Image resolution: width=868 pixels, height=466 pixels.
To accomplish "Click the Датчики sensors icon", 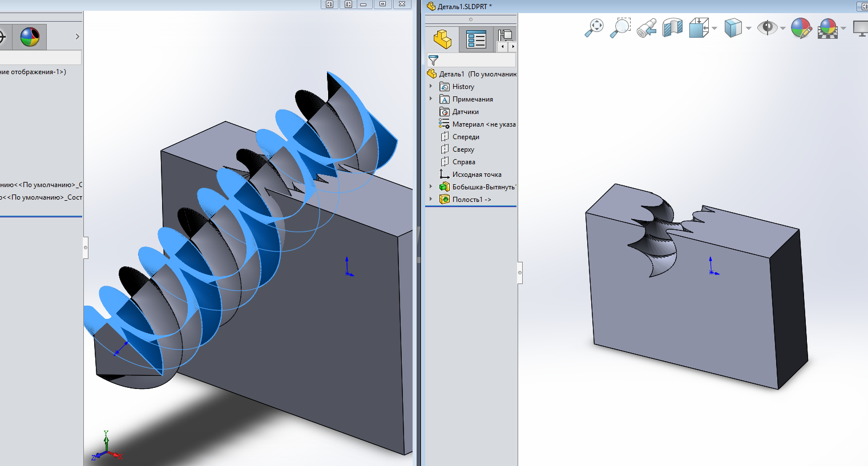I will (445, 112).
